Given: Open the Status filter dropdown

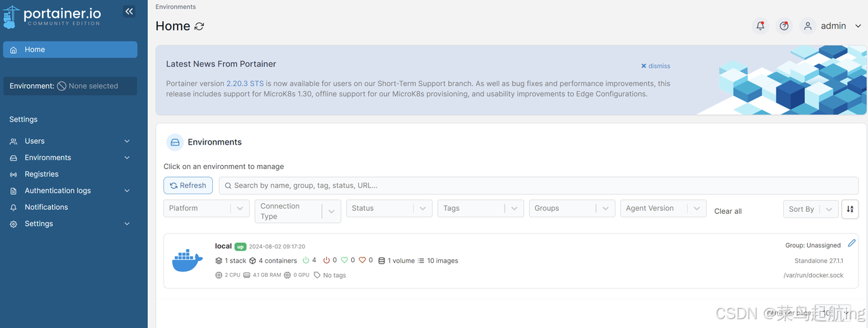Looking at the screenshot, I should pos(389,208).
